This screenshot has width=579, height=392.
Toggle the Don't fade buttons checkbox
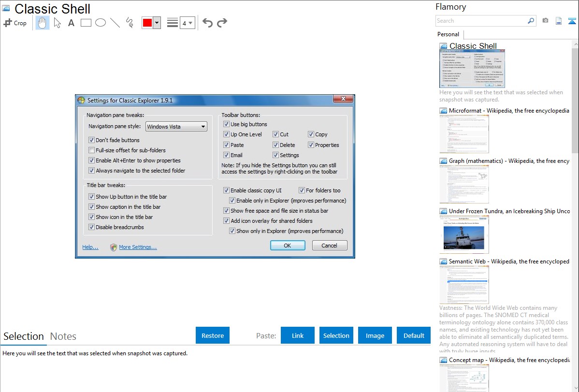[x=91, y=140]
